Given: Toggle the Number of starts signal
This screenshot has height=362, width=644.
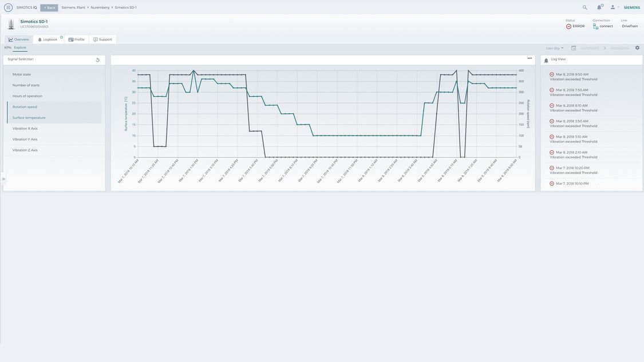Looking at the screenshot, I should pos(54,85).
